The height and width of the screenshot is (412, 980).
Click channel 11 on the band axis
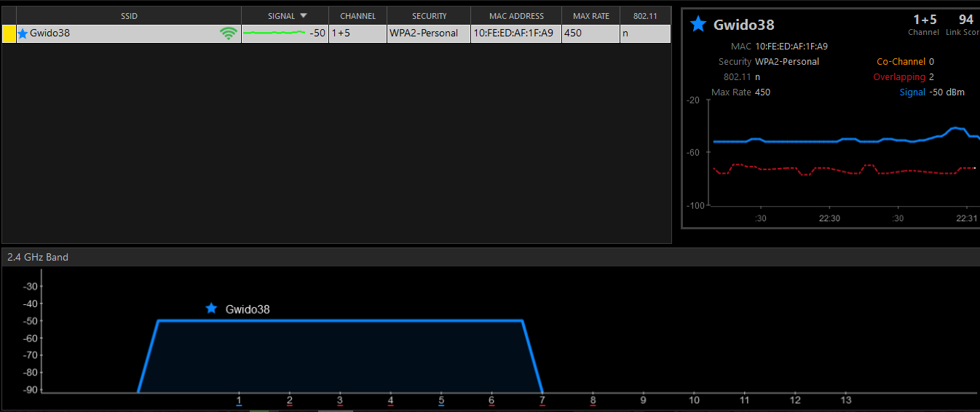pos(744,399)
